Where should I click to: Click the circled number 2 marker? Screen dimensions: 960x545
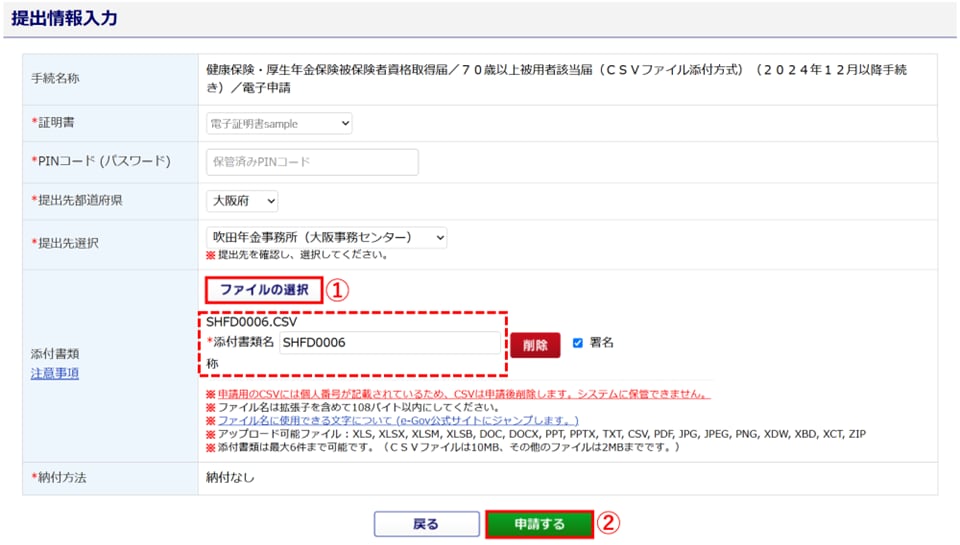tap(609, 523)
